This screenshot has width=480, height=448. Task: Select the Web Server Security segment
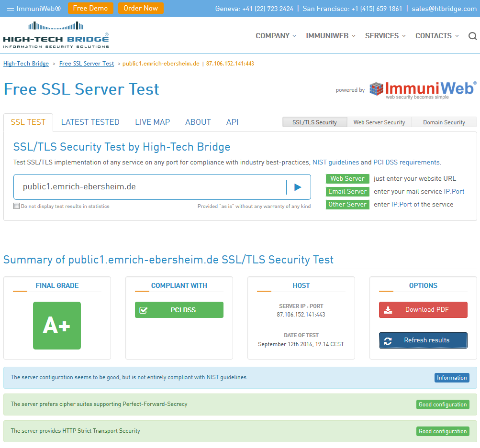pos(380,122)
